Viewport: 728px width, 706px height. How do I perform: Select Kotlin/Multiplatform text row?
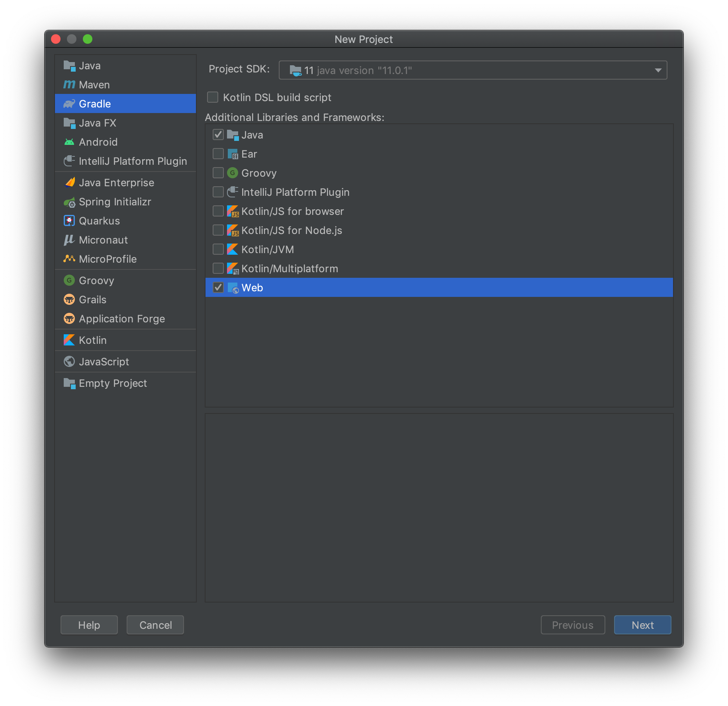[x=439, y=269]
